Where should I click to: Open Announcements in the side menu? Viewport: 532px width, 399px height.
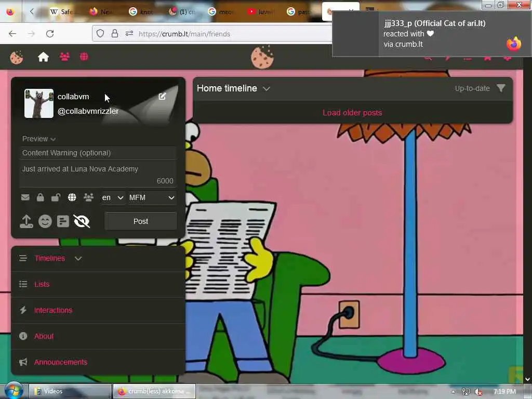click(x=61, y=362)
